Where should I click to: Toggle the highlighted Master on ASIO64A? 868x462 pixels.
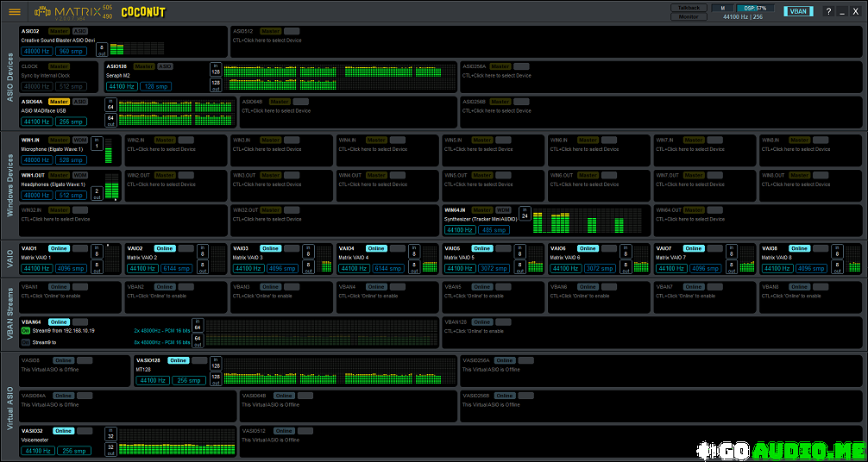click(59, 102)
